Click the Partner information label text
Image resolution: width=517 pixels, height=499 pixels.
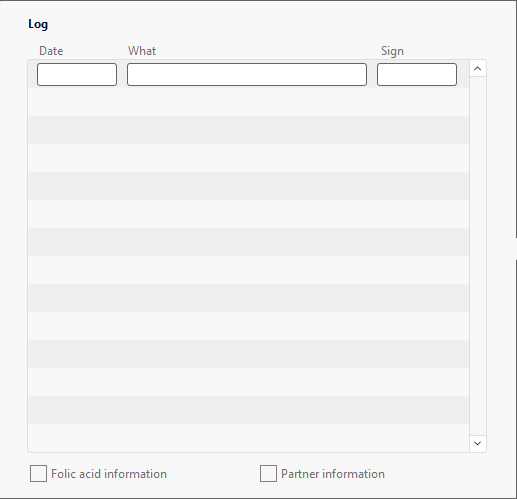tap(333, 474)
